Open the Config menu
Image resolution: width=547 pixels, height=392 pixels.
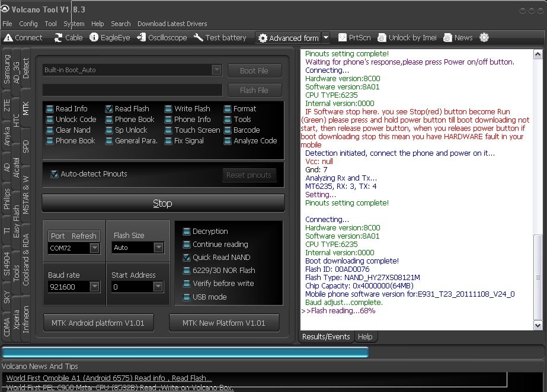click(x=28, y=24)
